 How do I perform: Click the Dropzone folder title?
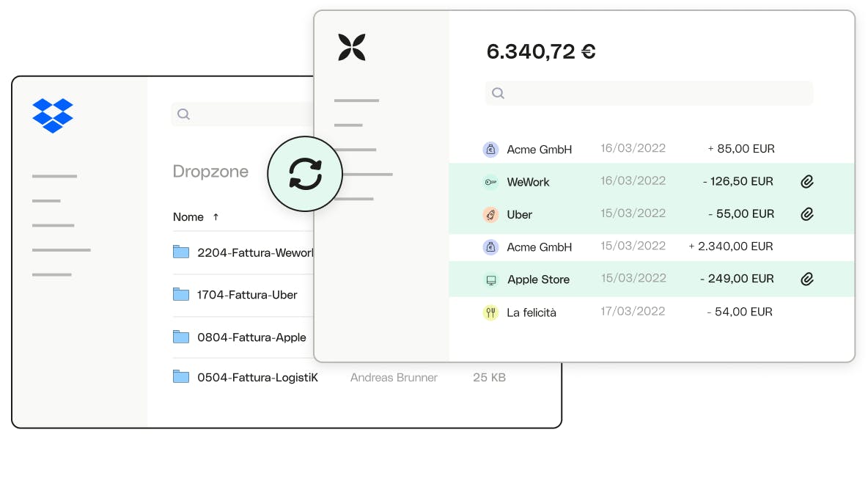[x=210, y=171]
